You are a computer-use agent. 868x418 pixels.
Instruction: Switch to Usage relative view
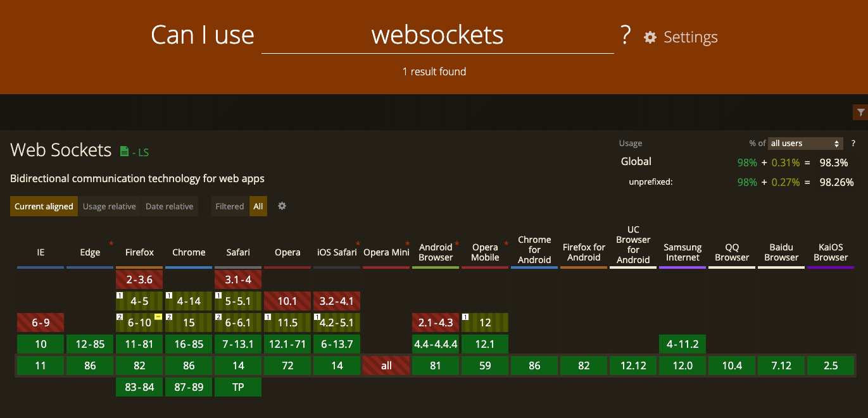click(x=110, y=206)
